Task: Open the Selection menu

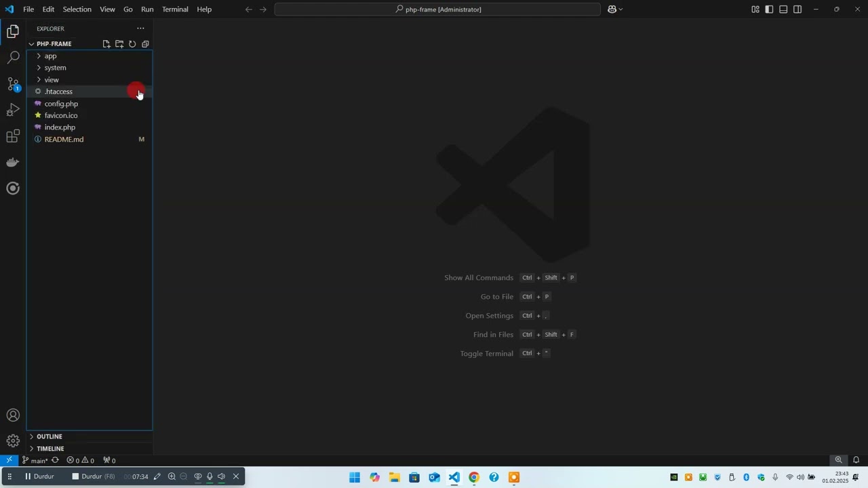Action: tap(77, 9)
